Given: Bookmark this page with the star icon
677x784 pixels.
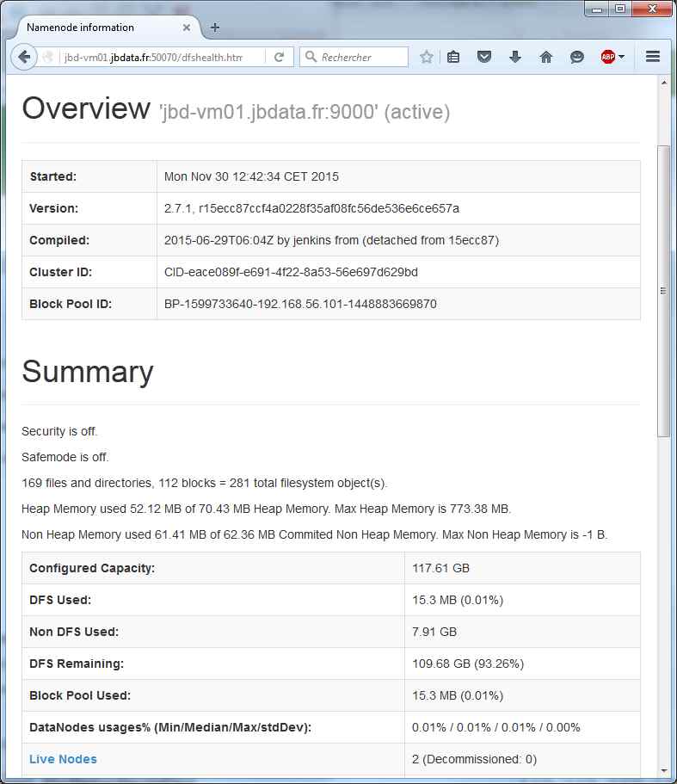Looking at the screenshot, I should pyautogui.click(x=427, y=57).
